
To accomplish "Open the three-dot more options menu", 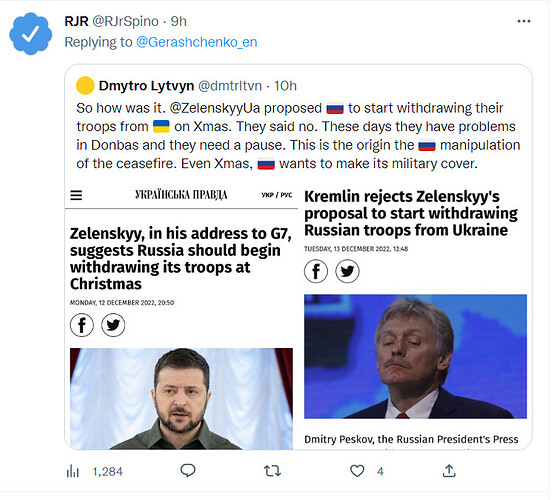I will (524, 21).
